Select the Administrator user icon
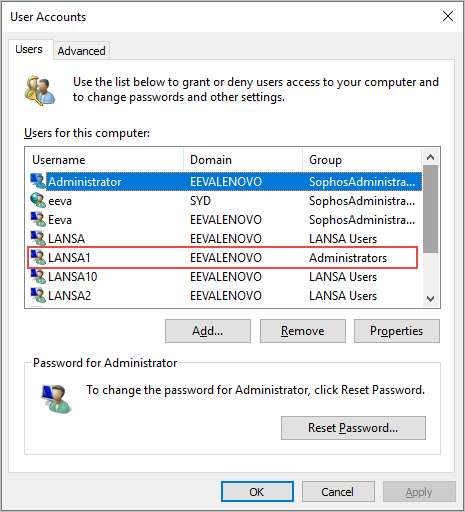The height and width of the screenshot is (512, 465). tap(38, 182)
